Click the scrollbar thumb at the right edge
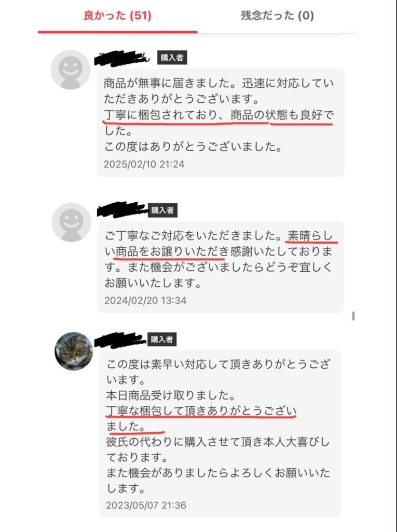This screenshot has width=397, height=532. click(x=353, y=316)
